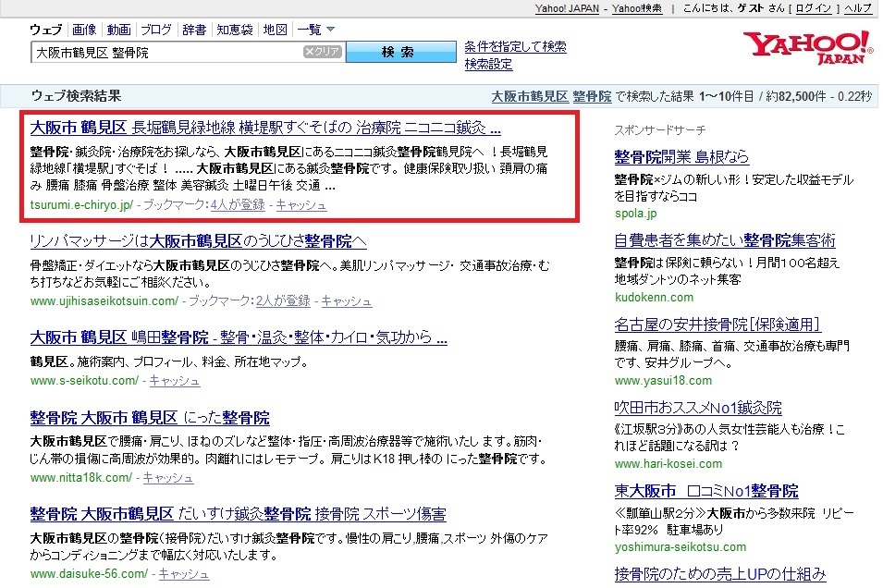883x588 pixels.
Task: Select the ウェブ search tab
Action: (46, 30)
